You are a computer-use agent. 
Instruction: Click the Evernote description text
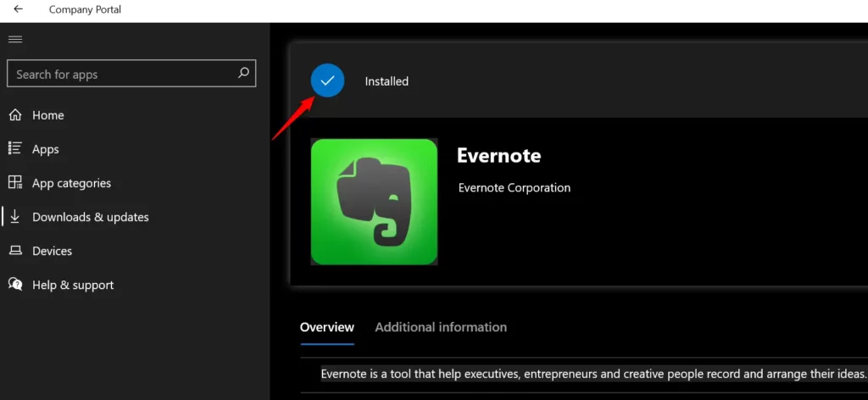pos(593,374)
